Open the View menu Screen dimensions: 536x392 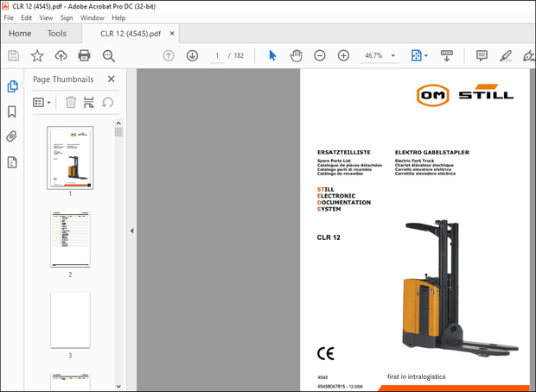[46, 18]
